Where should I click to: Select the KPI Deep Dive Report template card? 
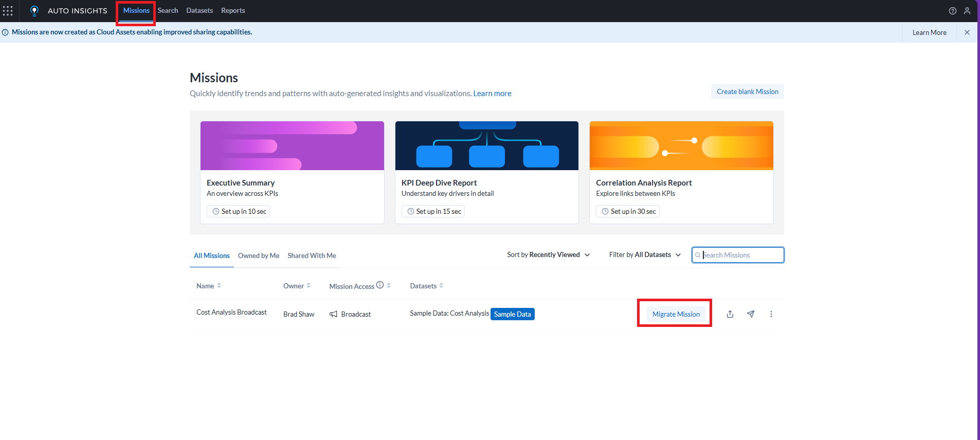[486, 172]
